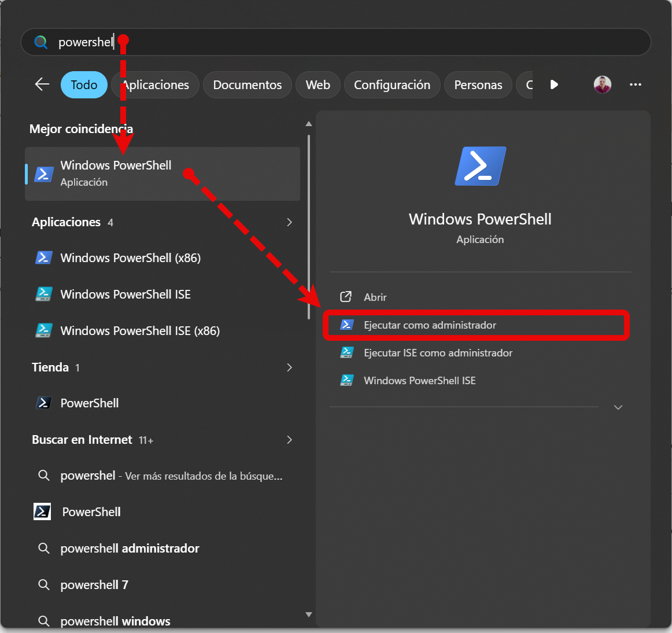Click inside the search box with powershel
This screenshot has width=672, height=633.
335,42
